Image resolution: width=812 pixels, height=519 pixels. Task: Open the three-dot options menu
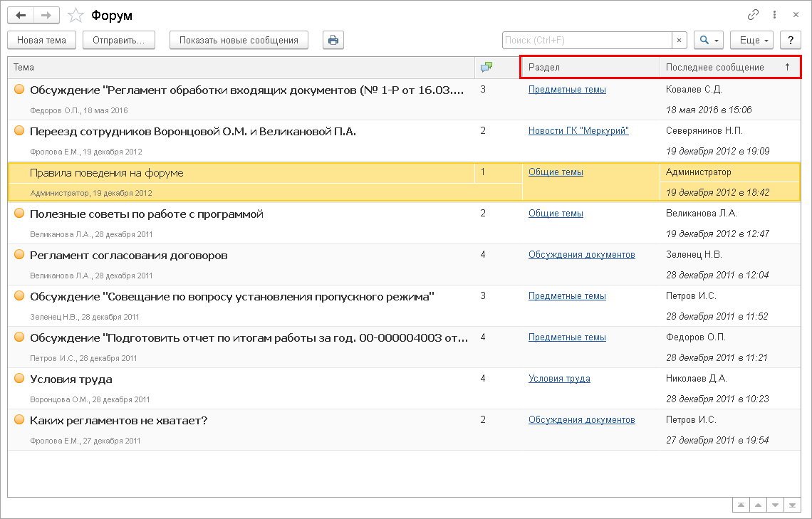(774, 15)
